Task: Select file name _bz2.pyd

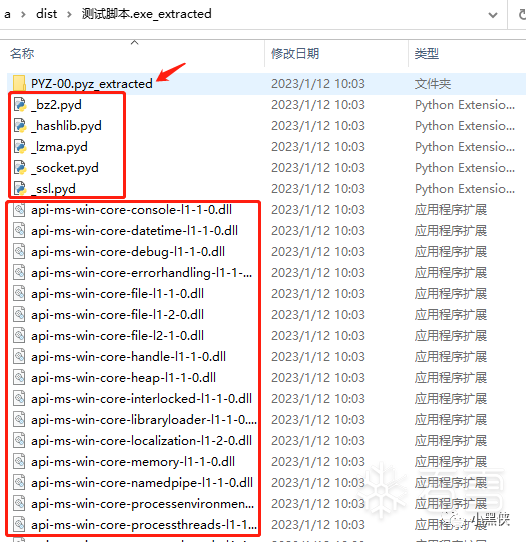Action: pos(56,105)
